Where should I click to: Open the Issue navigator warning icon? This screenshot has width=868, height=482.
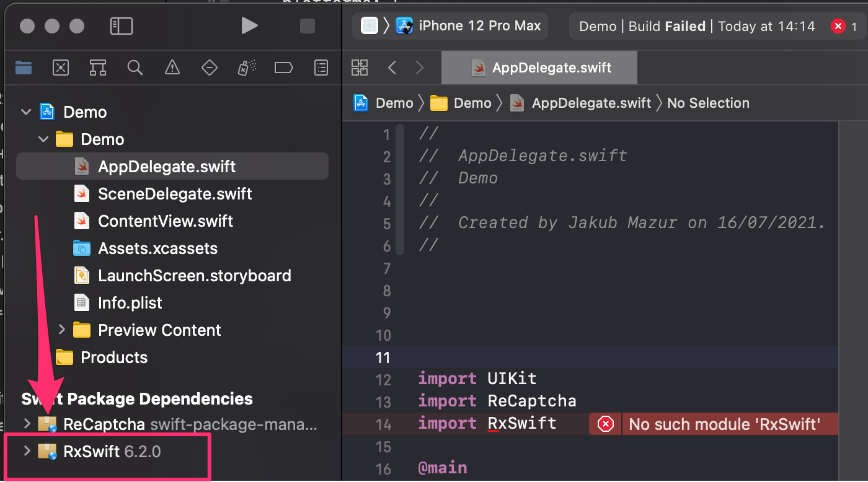pyautogui.click(x=172, y=68)
